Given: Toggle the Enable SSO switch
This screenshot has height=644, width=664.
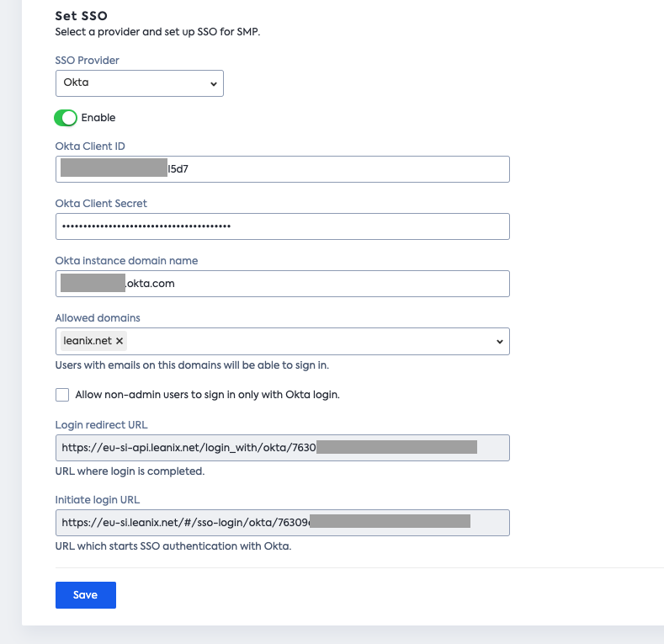Looking at the screenshot, I should (x=66, y=118).
